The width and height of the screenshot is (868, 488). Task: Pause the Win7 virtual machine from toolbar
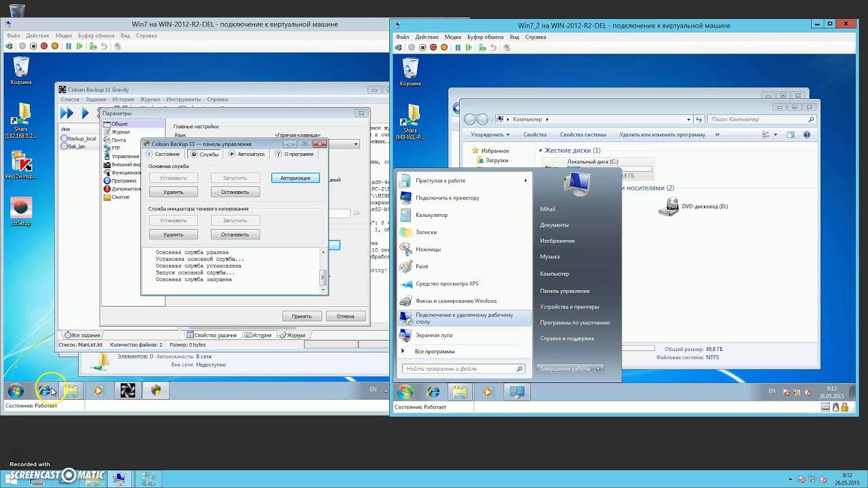tap(68, 46)
